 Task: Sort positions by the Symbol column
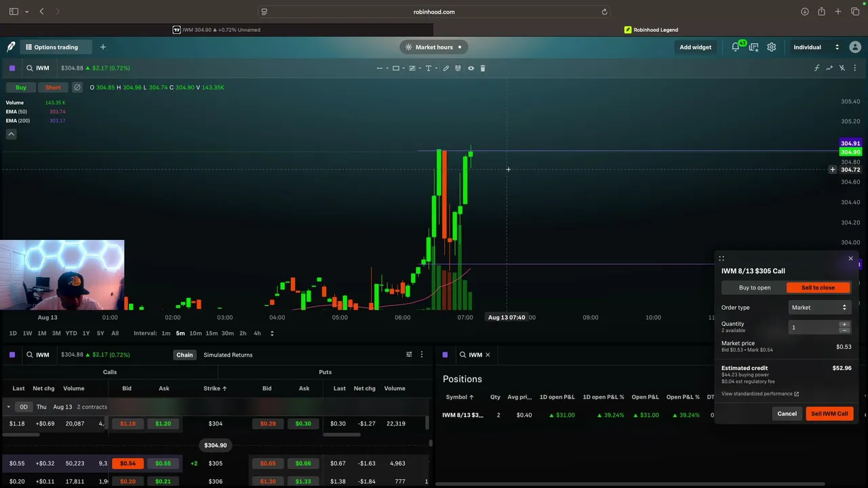[460, 397]
